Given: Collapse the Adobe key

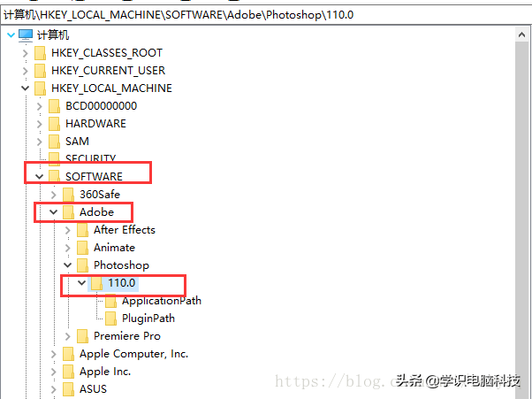Looking at the screenshot, I should (54, 212).
